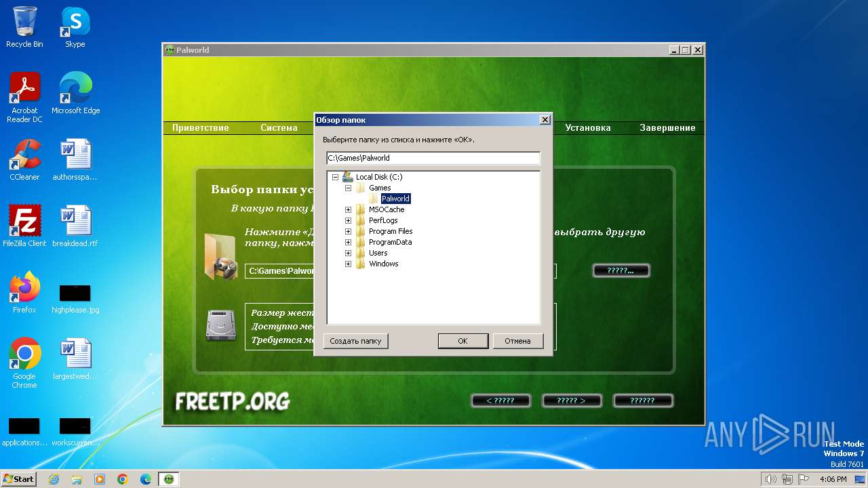Select Local Disk (C:) in folder tree
Screen dimensions: 868x488
click(x=379, y=177)
